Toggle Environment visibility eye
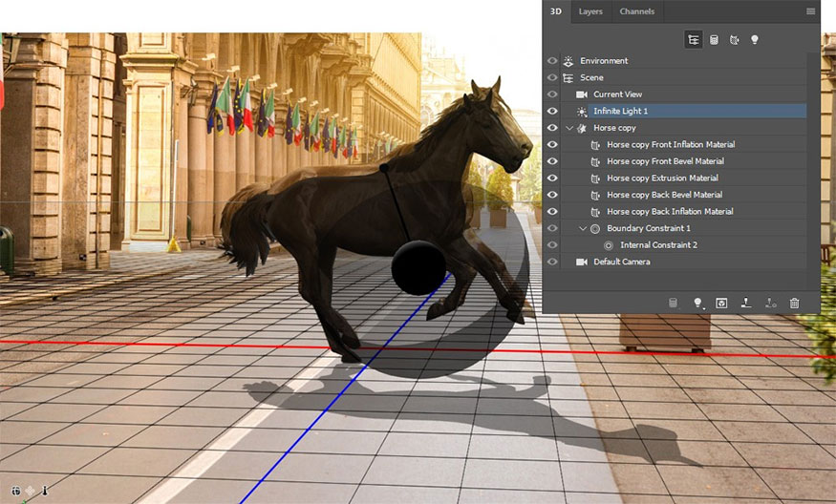Viewport: 836px width, 504px height. pyautogui.click(x=552, y=61)
